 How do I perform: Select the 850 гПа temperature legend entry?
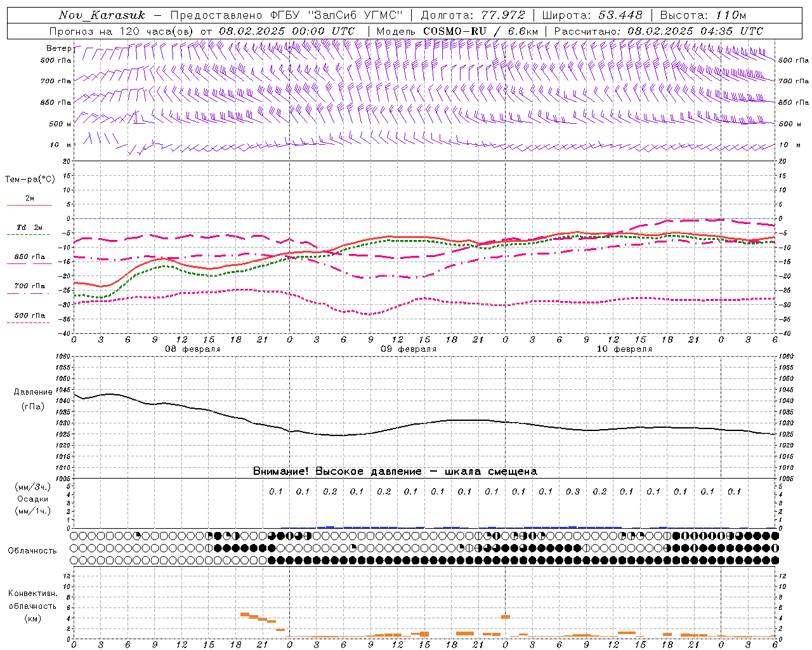point(30,257)
